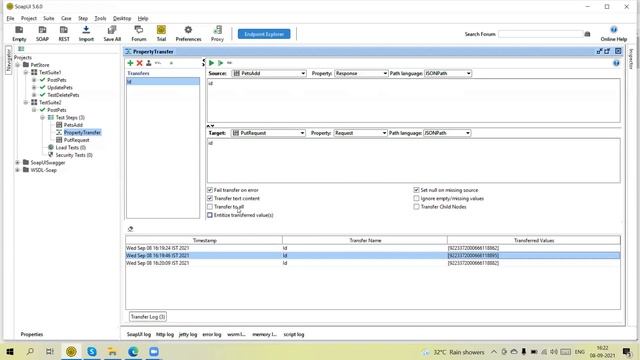Click in the Search Forum field
Image resolution: width=640 pixels, height=360 pixels.
point(540,34)
